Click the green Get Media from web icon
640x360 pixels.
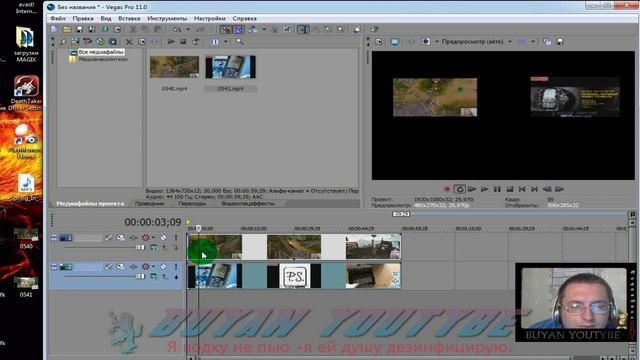[x=100, y=42]
